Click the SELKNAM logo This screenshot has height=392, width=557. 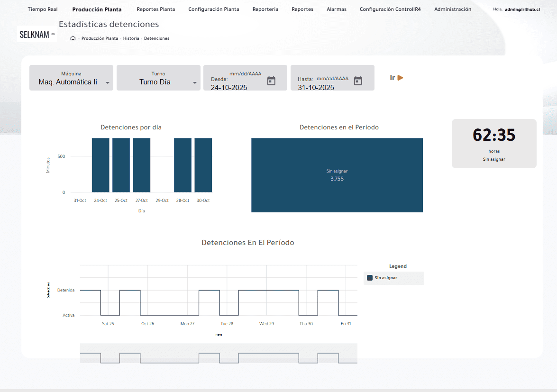coord(37,34)
